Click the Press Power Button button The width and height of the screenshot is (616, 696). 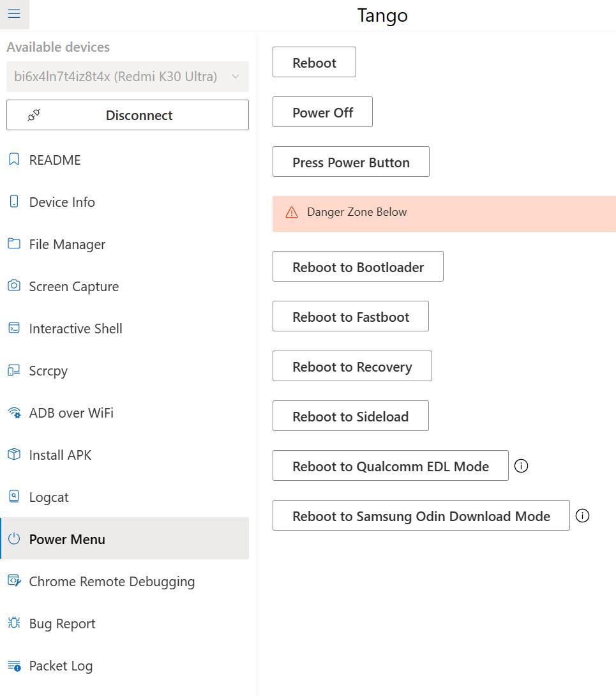click(x=350, y=162)
